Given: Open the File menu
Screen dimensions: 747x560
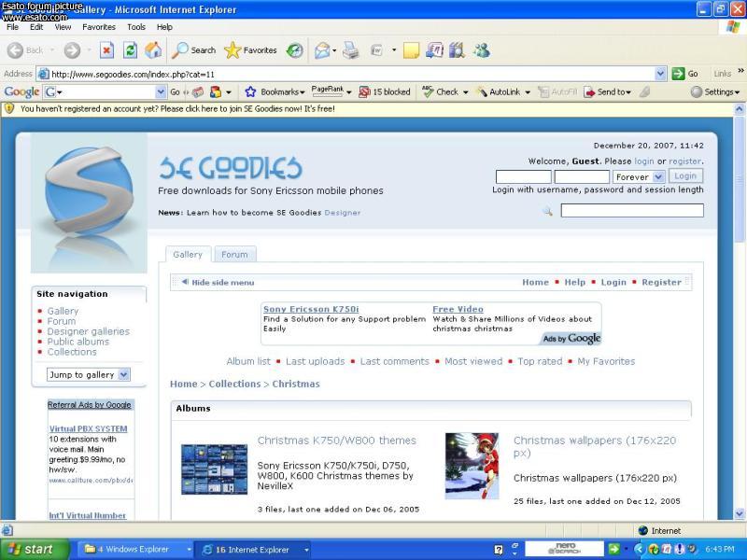Looking at the screenshot, I should click(12, 27).
